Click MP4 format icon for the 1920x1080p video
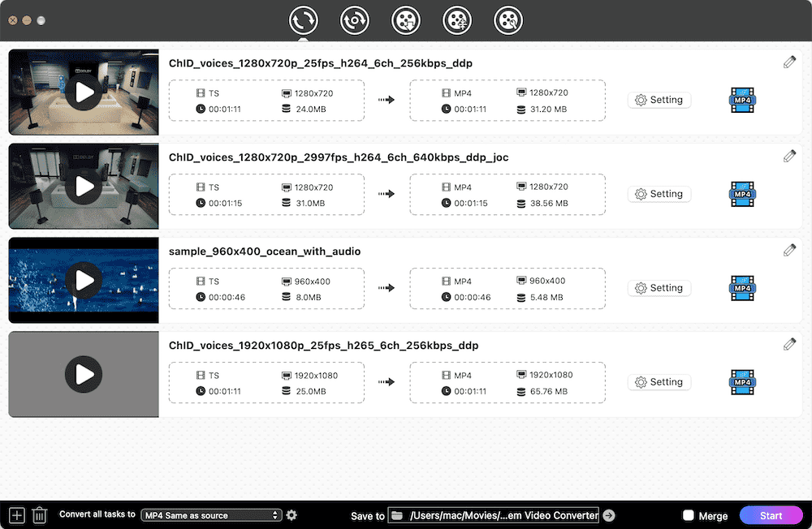 pyautogui.click(x=743, y=382)
